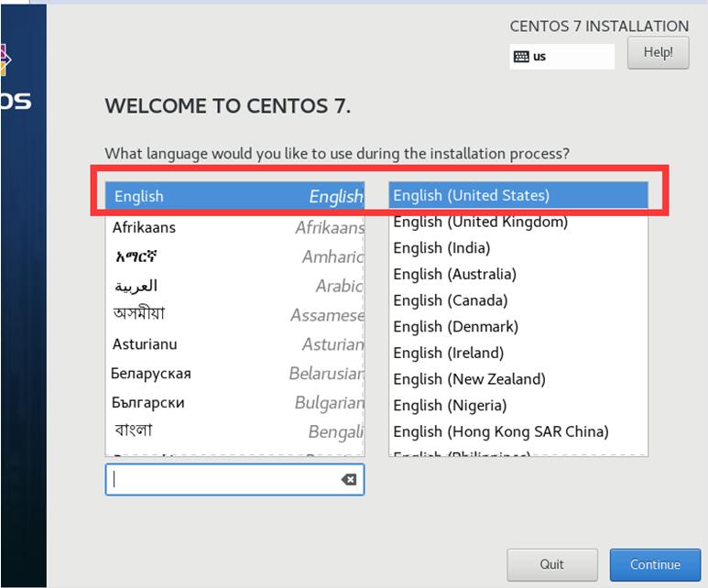The height and width of the screenshot is (588, 708).
Task: Open the us keyboard layout indicator
Action: [x=561, y=57]
